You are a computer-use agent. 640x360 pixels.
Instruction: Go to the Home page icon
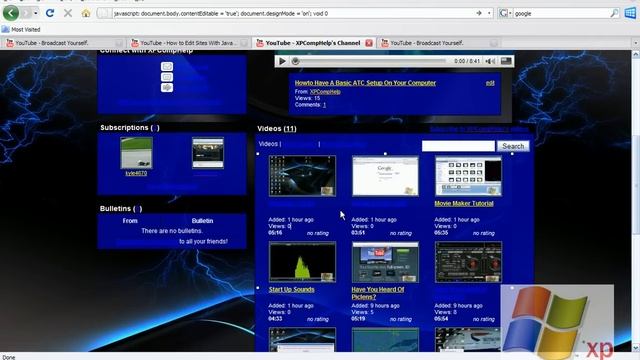pos(86,13)
